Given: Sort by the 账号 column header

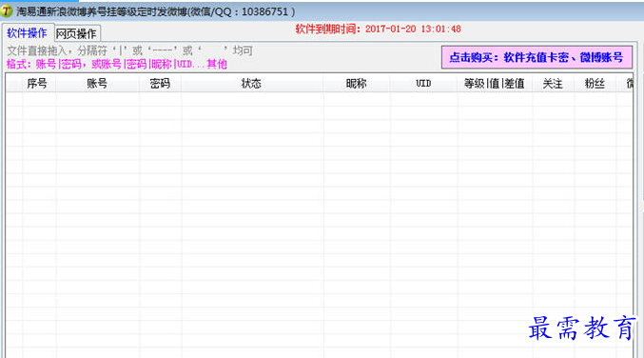Looking at the screenshot, I should (97, 84).
